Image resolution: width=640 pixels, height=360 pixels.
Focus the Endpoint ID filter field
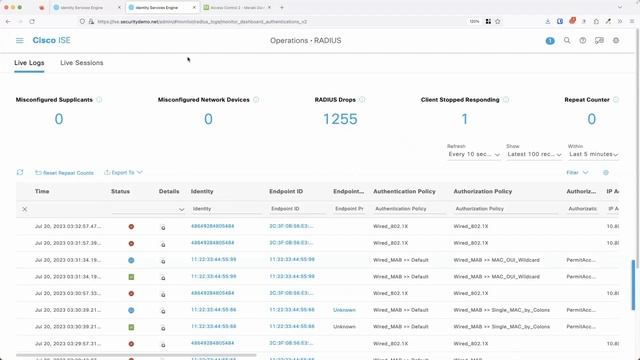[298, 209]
